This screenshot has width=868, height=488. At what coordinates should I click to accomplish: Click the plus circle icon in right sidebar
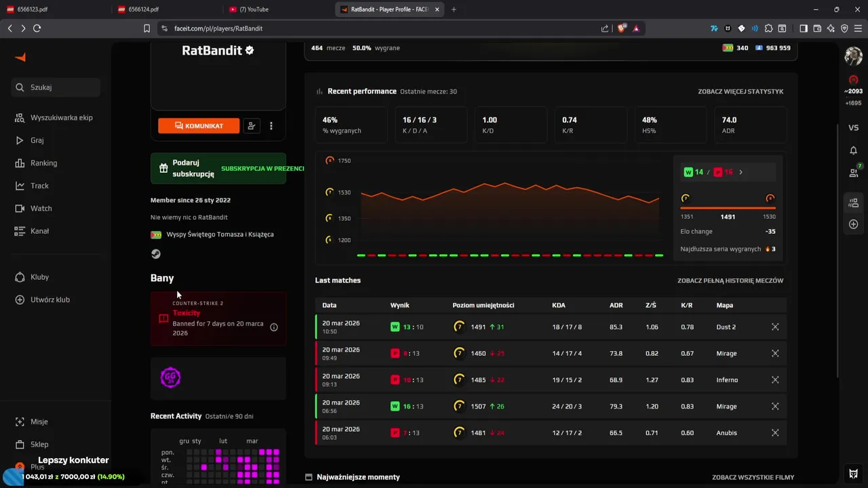[853, 224]
